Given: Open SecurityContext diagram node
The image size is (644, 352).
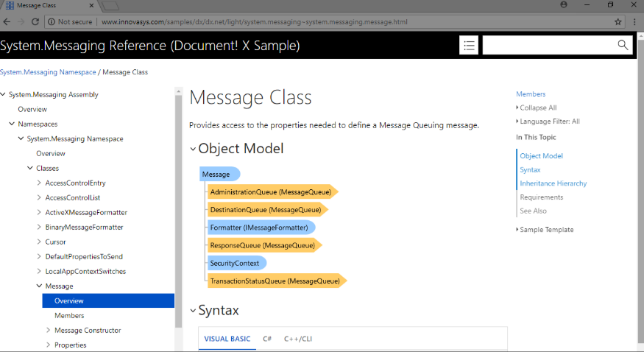Looking at the screenshot, I should point(237,263).
